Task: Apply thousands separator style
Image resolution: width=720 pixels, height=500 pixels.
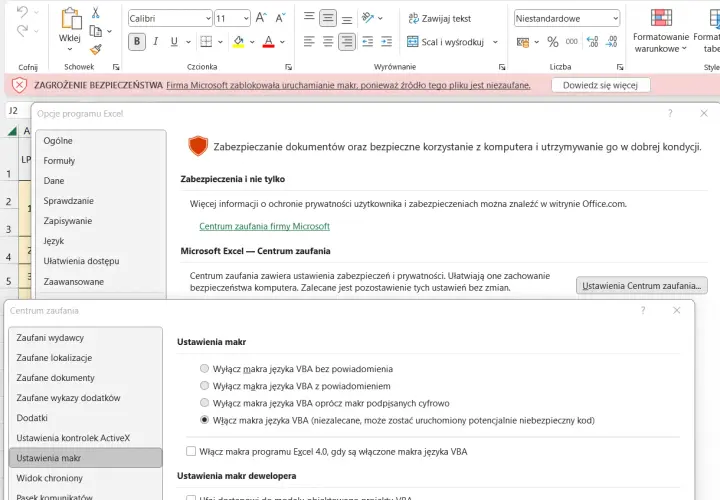Action: pyautogui.click(x=572, y=42)
